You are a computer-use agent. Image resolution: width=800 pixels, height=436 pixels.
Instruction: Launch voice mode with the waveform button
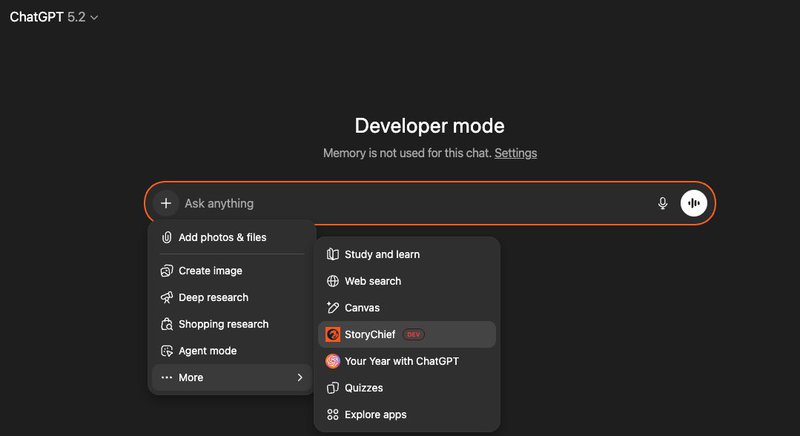tap(693, 203)
